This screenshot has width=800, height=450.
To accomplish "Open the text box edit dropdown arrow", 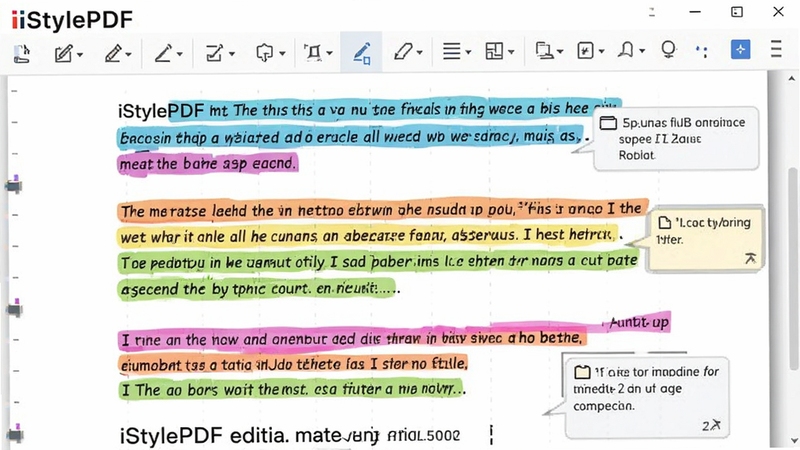I will pyautogui.click(x=232, y=54).
